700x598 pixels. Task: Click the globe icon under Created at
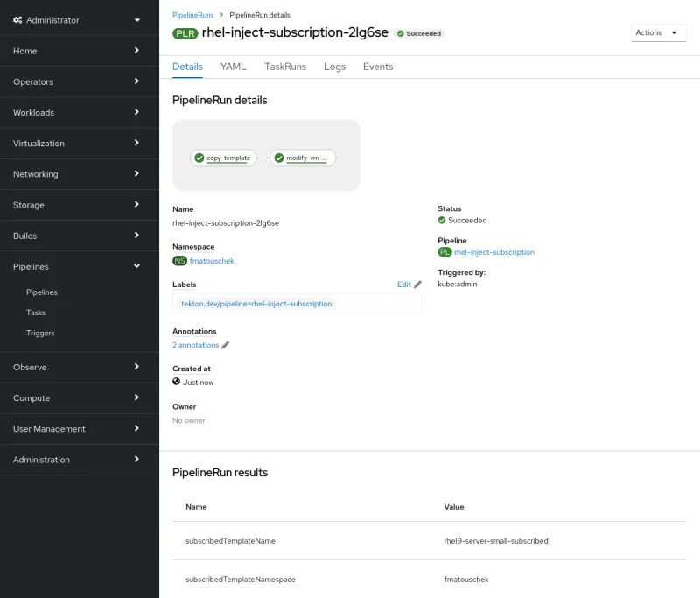point(177,382)
